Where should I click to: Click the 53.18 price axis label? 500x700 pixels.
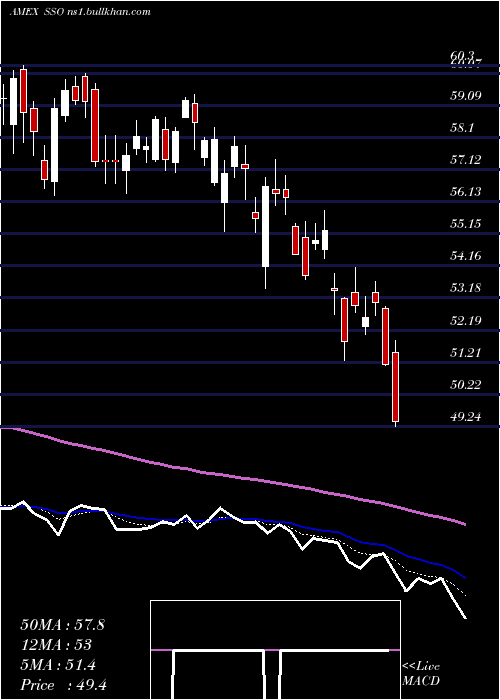pos(466,288)
